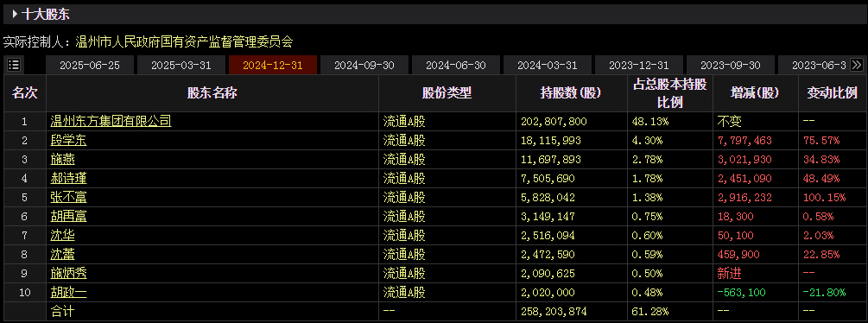This screenshot has height=323, width=868.
Task: Switch to the 2025-03-31 date tab
Action: [181, 66]
